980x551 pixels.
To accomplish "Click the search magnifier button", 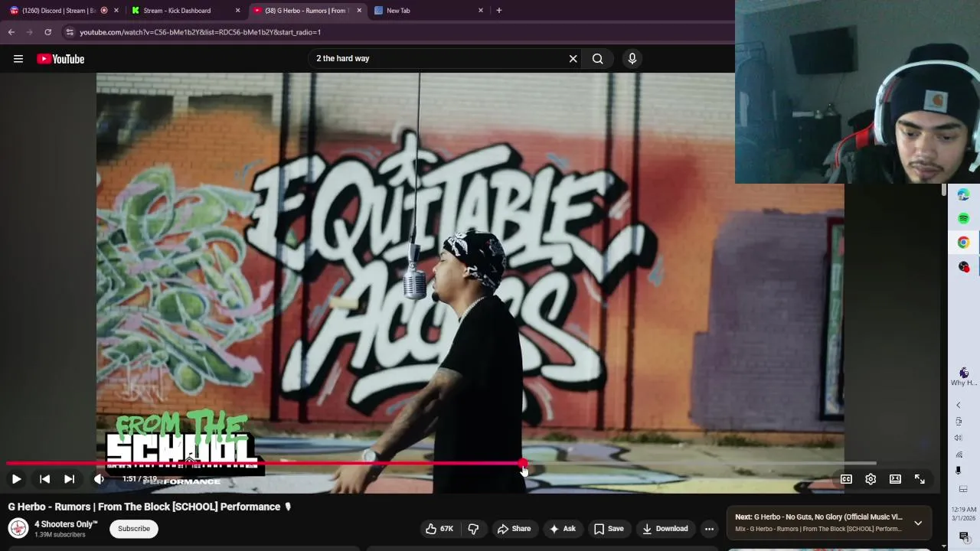I will pos(598,59).
